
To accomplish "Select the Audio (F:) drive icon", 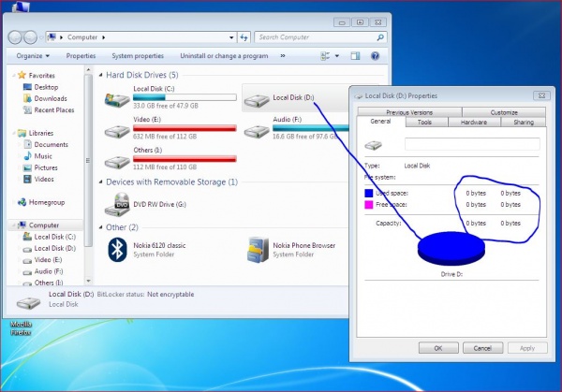I will tap(257, 131).
